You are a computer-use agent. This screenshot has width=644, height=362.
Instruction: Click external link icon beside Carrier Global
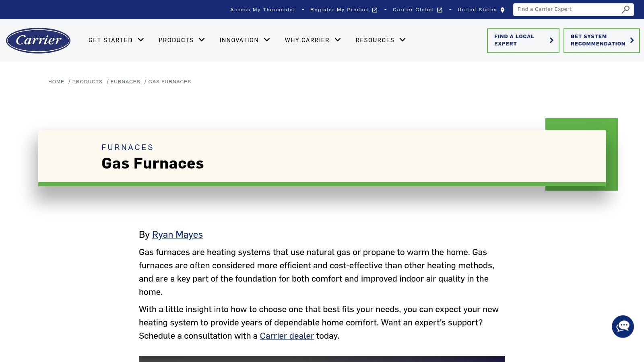pos(440,10)
